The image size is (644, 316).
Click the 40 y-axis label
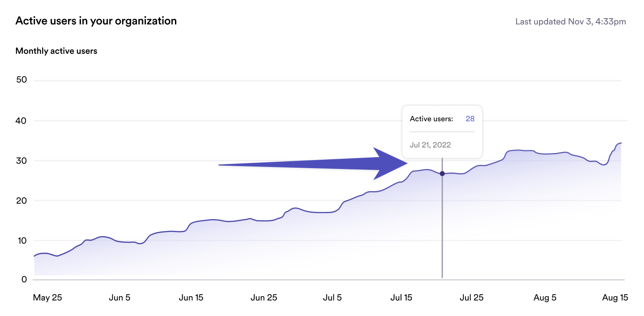21,121
